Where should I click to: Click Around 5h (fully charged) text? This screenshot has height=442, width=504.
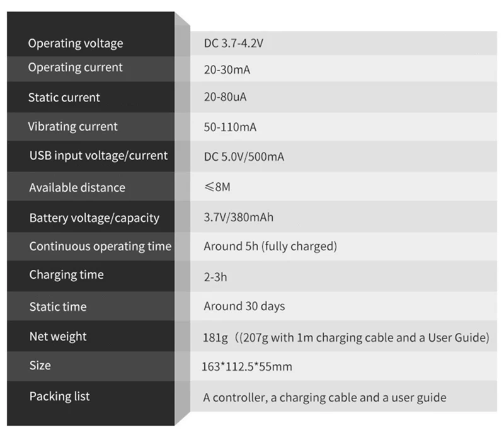[270, 247]
